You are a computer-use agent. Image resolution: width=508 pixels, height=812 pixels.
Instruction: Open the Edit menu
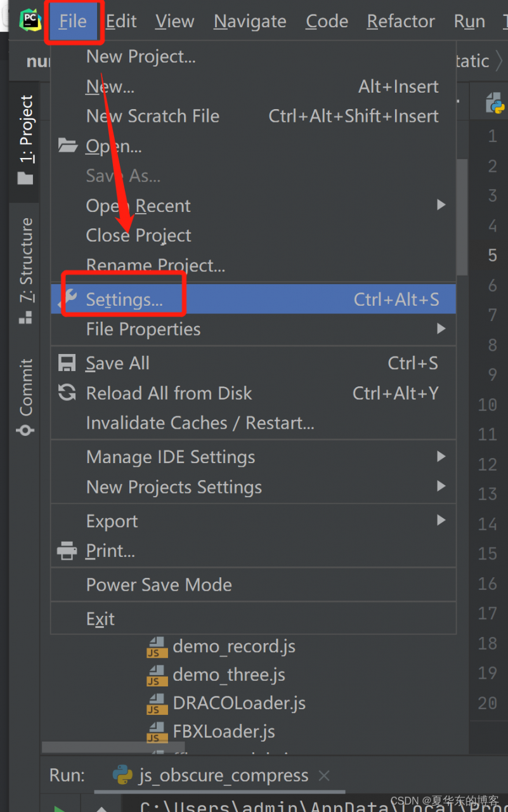pyautogui.click(x=121, y=21)
